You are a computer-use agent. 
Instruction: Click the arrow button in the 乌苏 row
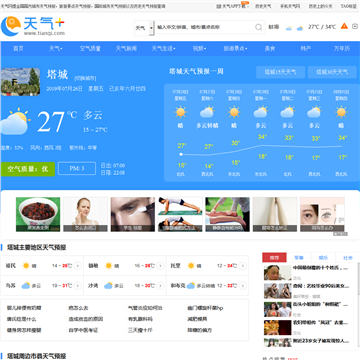tap(78, 286)
